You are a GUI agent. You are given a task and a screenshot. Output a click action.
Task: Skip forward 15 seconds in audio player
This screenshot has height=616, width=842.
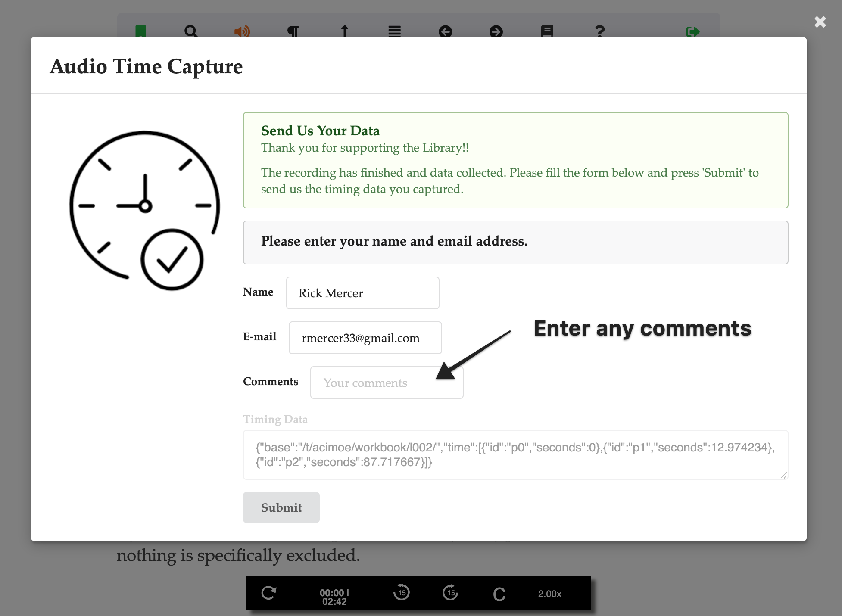pos(450,593)
